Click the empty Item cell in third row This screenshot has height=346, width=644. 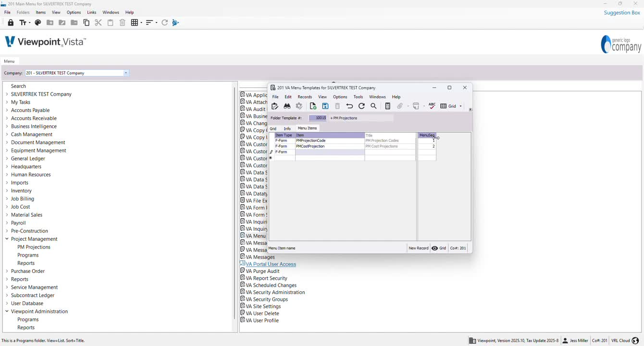tap(330, 152)
